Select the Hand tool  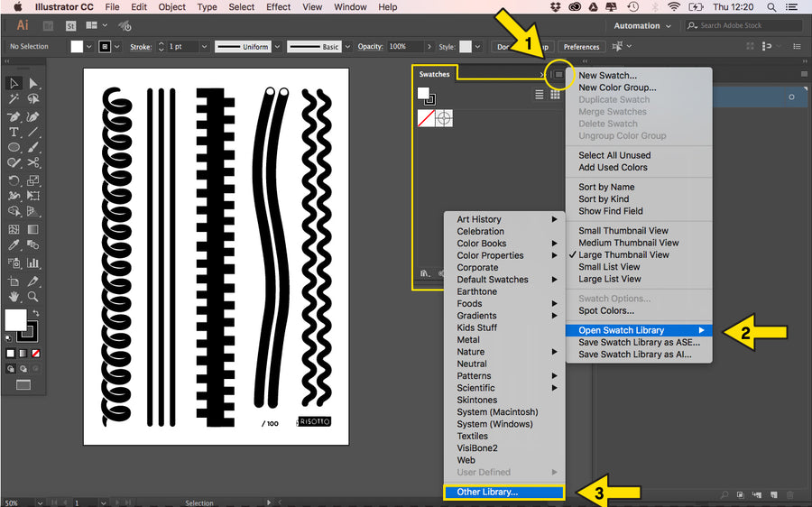[x=14, y=296]
